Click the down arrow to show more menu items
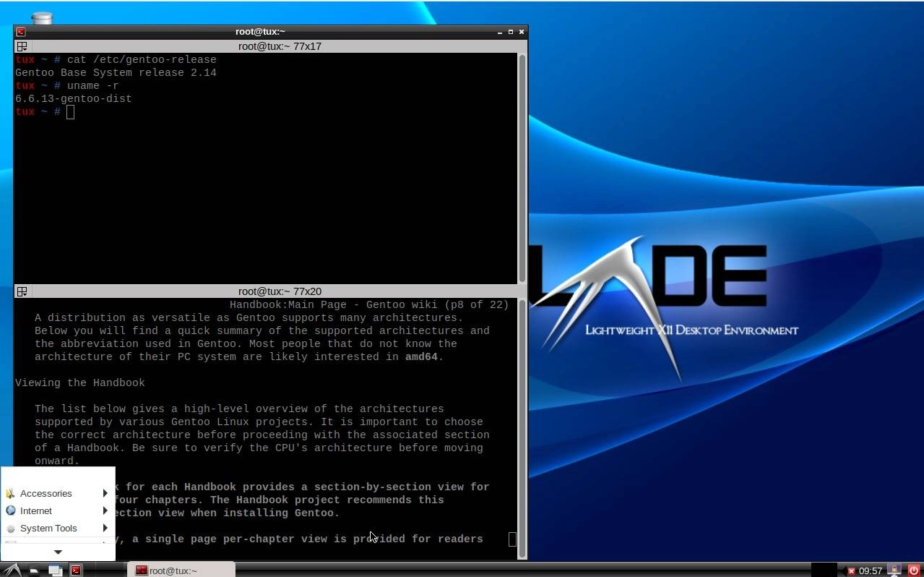This screenshot has width=924, height=577. [x=58, y=552]
